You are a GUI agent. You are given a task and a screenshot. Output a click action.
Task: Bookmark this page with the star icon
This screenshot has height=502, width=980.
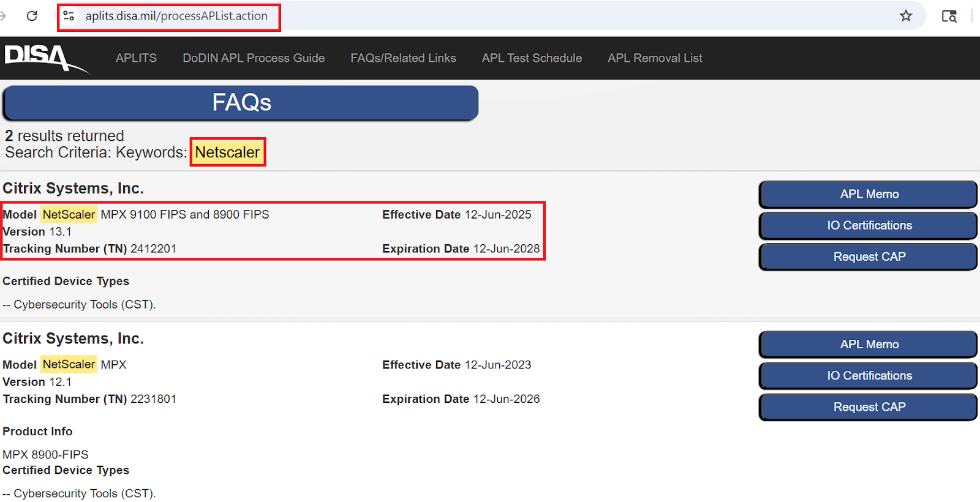coord(906,16)
